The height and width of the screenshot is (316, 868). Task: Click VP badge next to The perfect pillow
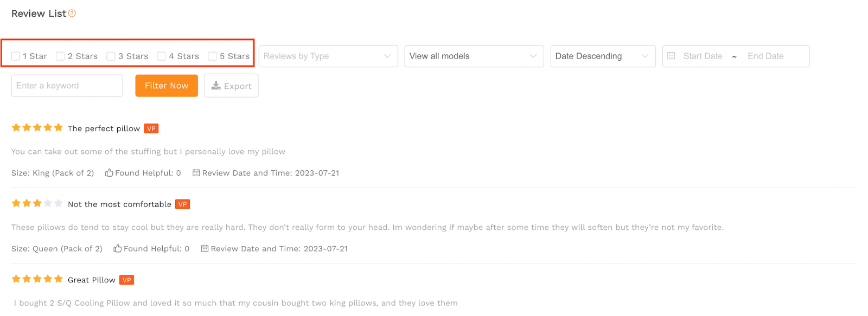(151, 128)
